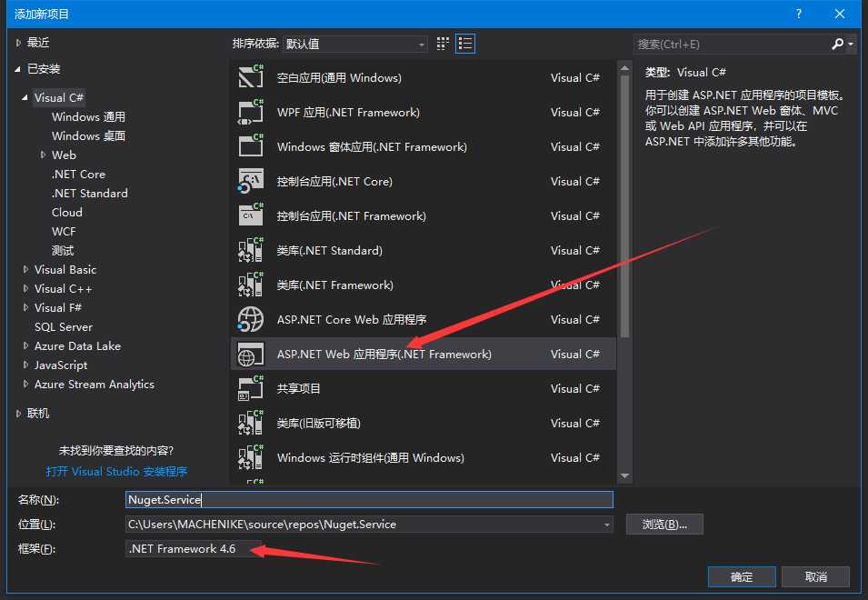Click the 取消 (Cancel) button
Image resolution: width=868 pixels, height=600 pixels.
(815, 576)
